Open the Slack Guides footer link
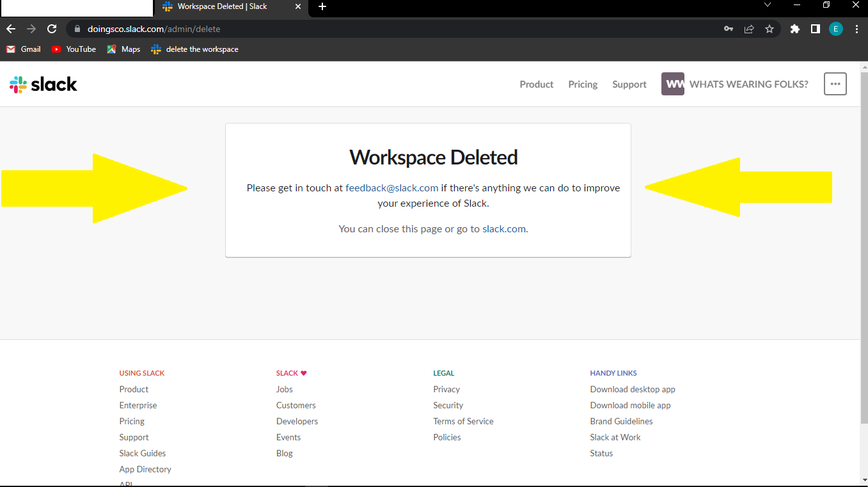The image size is (868, 487). point(143,453)
